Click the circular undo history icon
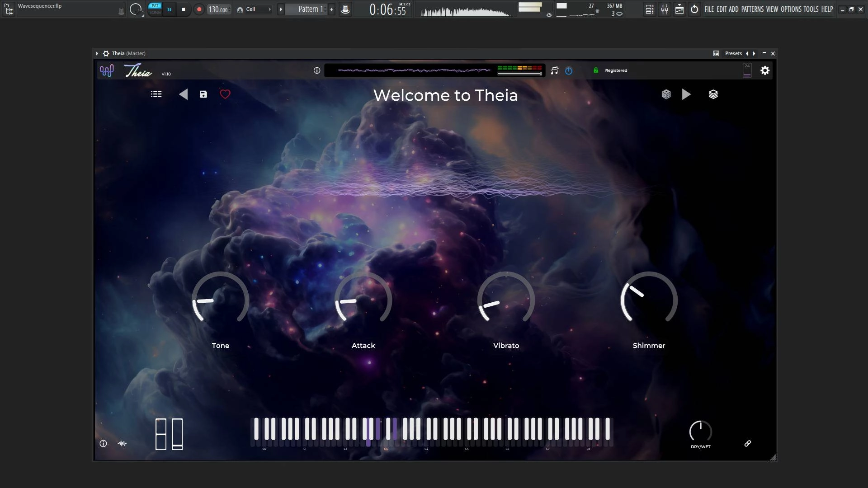Screen dimensions: 868x488 click(694, 9)
